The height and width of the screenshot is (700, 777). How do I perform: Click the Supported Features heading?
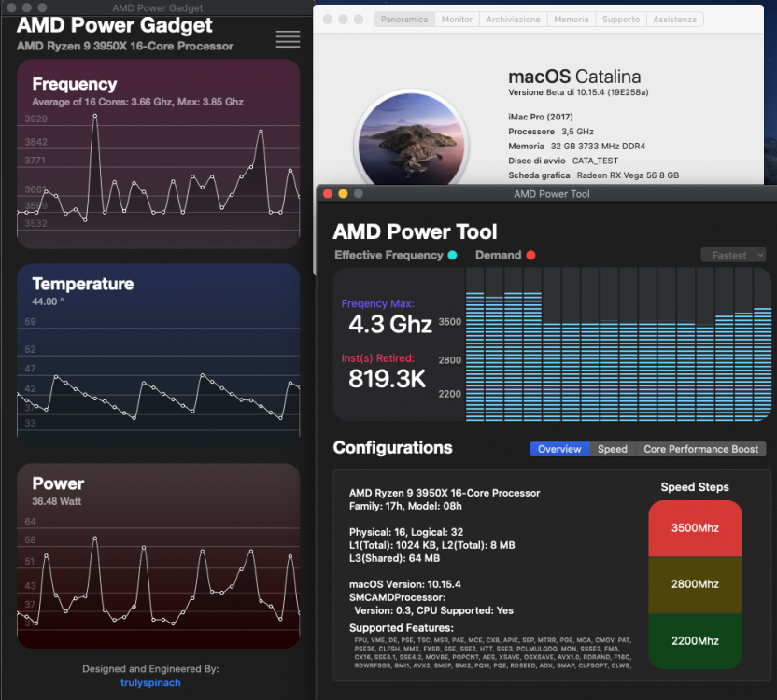pos(402,628)
